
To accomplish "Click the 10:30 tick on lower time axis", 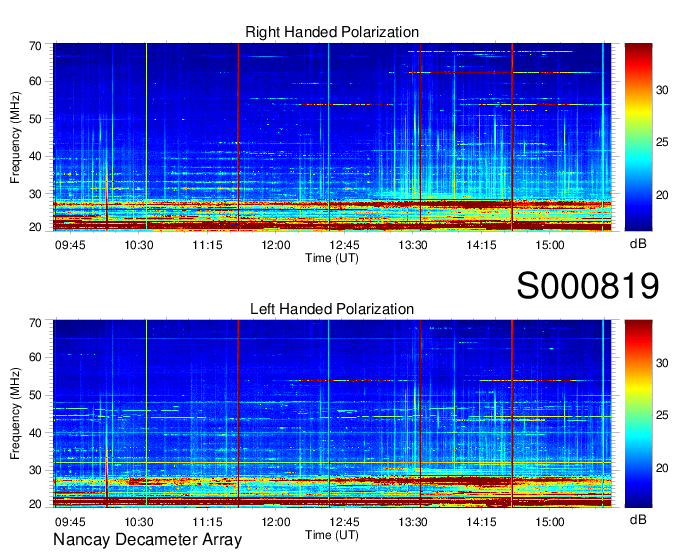I will tap(139, 522).
